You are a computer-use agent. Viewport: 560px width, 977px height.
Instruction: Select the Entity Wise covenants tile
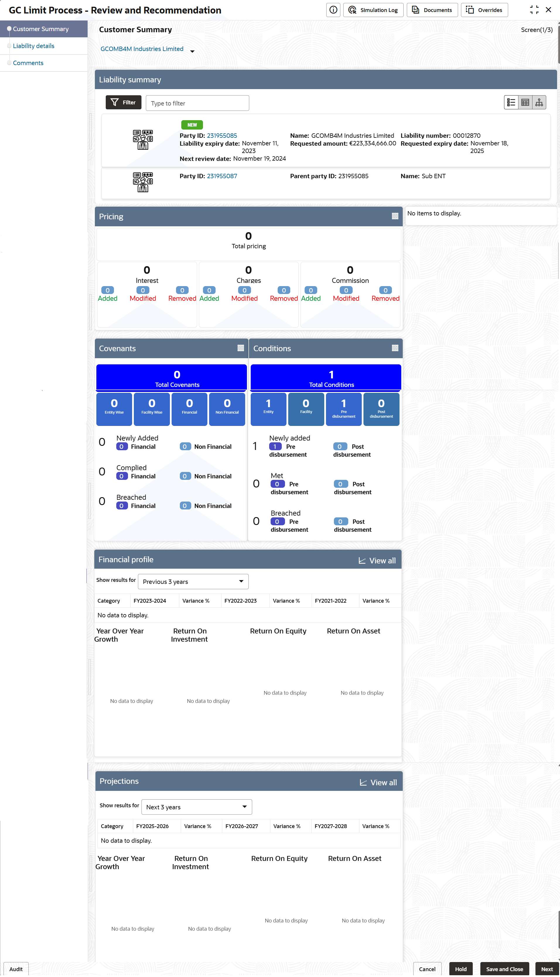tap(114, 409)
